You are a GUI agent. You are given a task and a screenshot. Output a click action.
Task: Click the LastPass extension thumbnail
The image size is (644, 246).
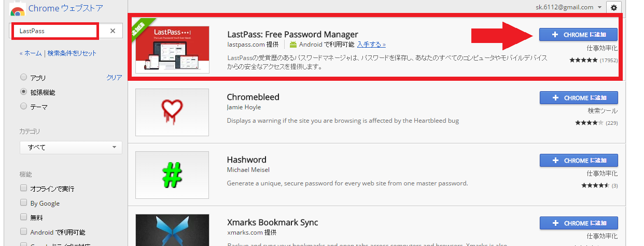click(x=172, y=49)
